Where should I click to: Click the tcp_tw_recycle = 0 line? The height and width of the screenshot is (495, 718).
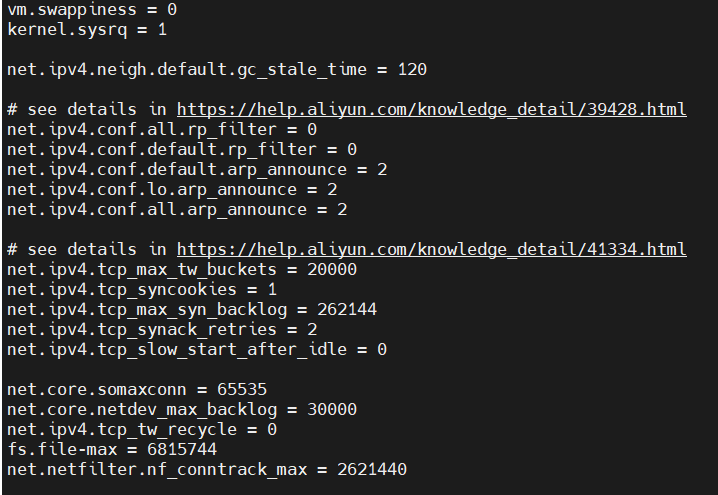142,430
